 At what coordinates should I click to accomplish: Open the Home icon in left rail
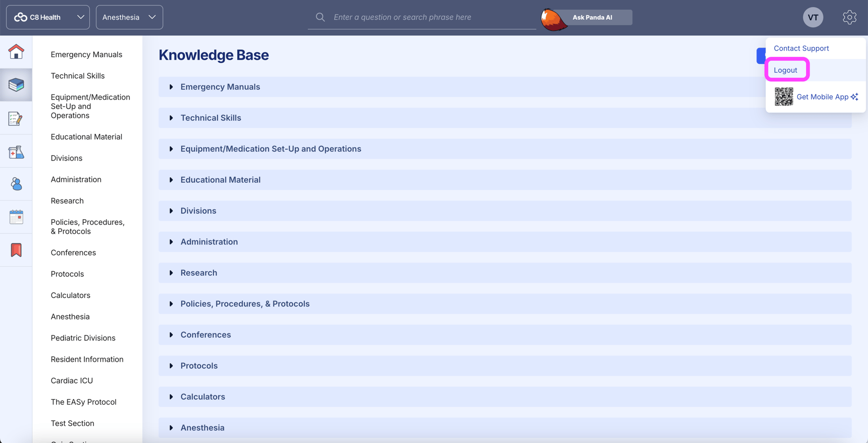(16, 52)
